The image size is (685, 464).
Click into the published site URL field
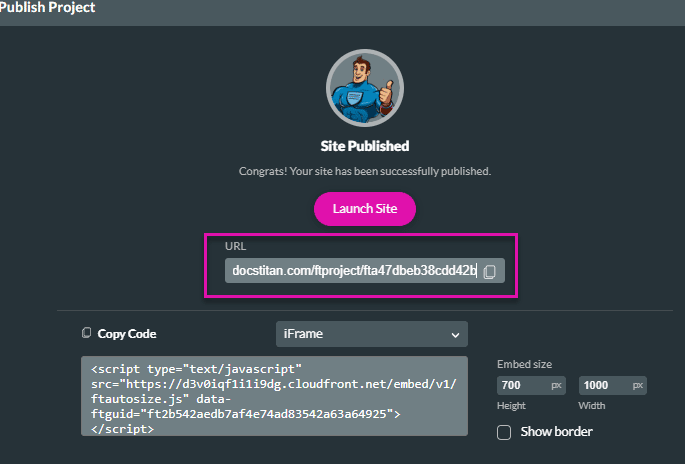(x=352, y=271)
